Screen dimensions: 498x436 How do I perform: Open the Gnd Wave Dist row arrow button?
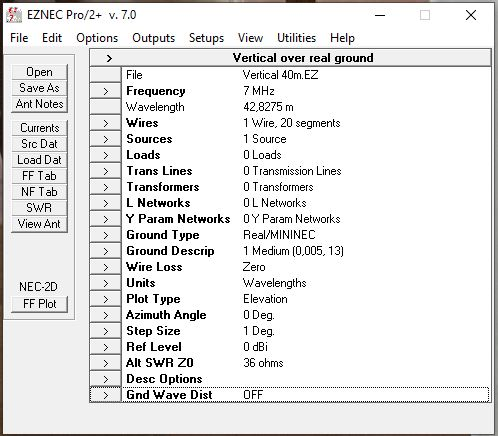point(105,395)
